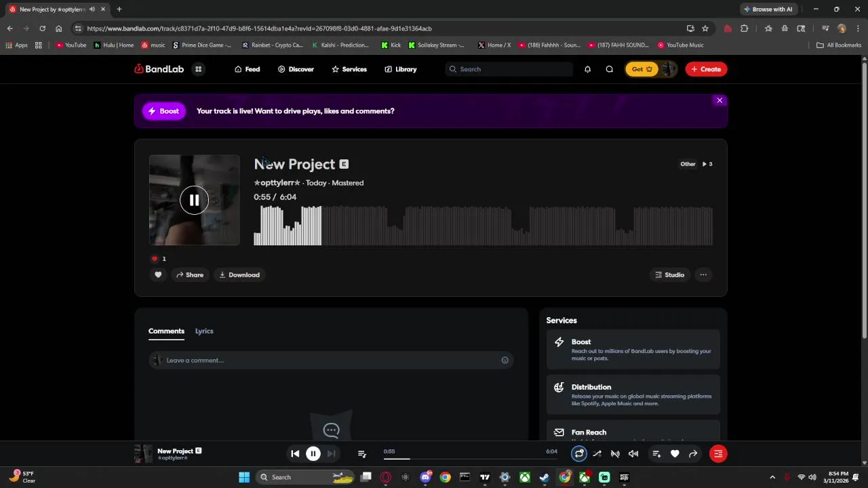Viewport: 868px width, 488px height.
Task: Open the BandLab apps grid icon
Action: click(x=198, y=69)
